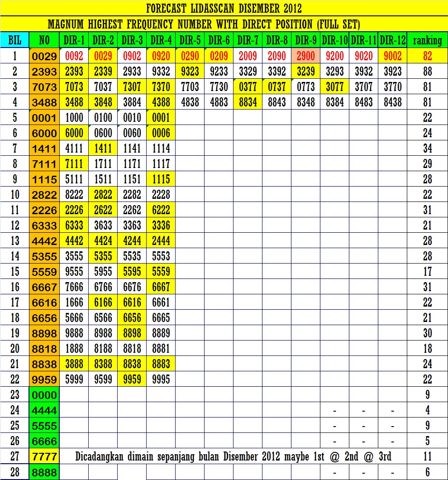
Task: Select the orange NO cell 6000
Action: click(44, 133)
